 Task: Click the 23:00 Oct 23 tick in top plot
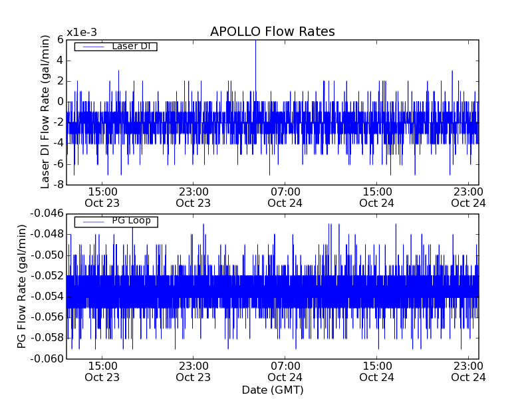[193, 197]
